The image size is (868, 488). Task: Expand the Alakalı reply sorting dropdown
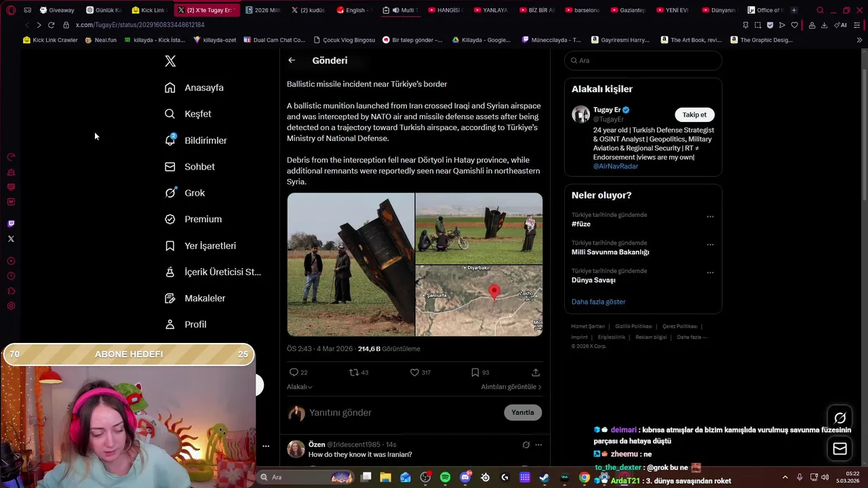pyautogui.click(x=300, y=387)
